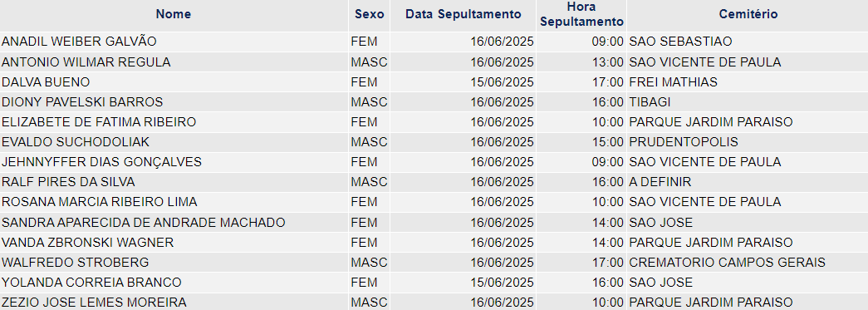The height and width of the screenshot is (310, 868).
Task: Click the Sexo column header
Action: 370,15
